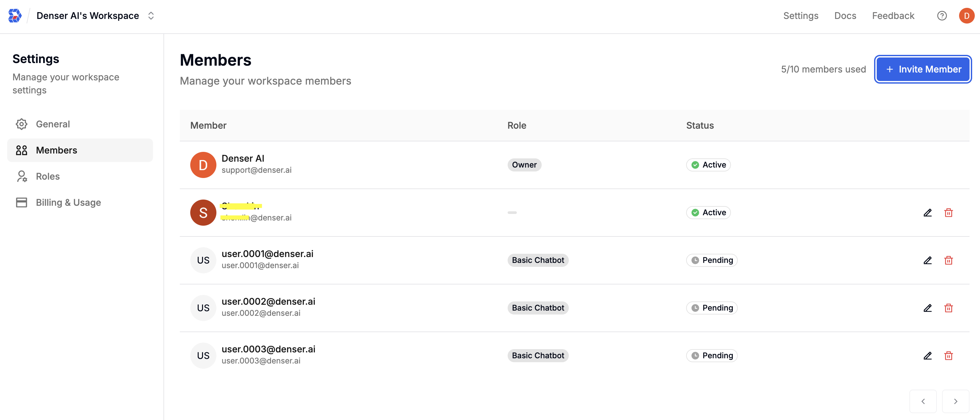Delete user.0001@denser.ai member

coord(948,260)
